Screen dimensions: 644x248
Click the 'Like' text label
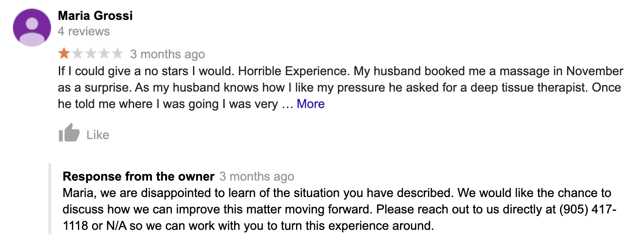pyautogui.click(x=98, y=135)
